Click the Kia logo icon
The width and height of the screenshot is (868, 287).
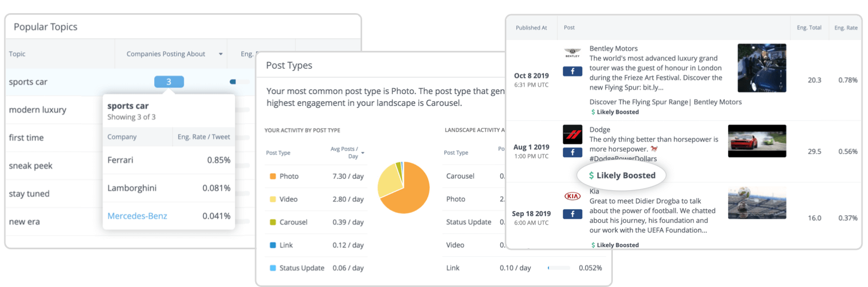(572, 196)
